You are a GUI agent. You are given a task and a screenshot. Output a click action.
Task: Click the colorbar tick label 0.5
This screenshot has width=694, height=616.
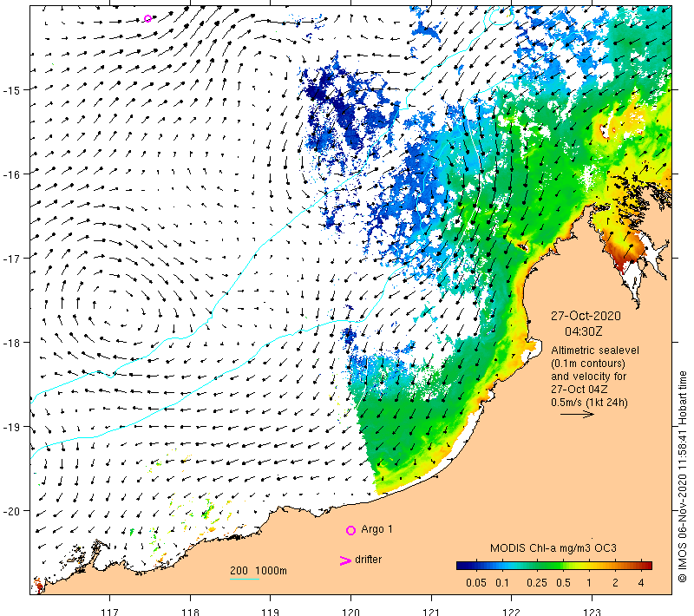[x=563, y=583]
